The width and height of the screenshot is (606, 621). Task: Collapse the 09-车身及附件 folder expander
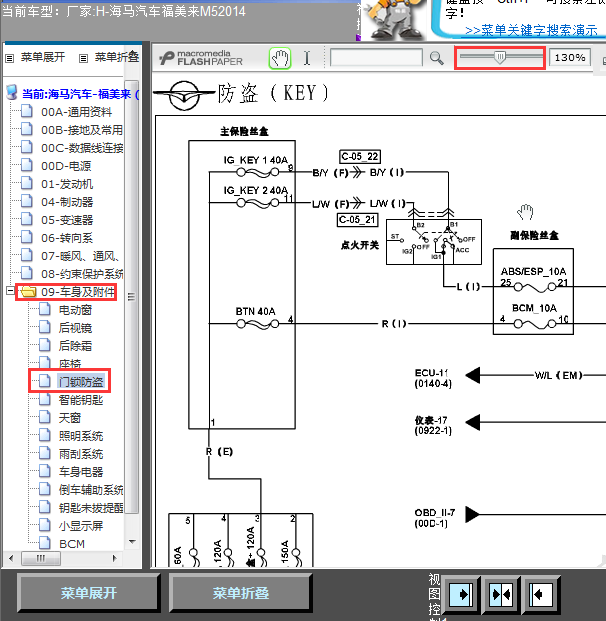pyautogui.click(x=10, y=291)
